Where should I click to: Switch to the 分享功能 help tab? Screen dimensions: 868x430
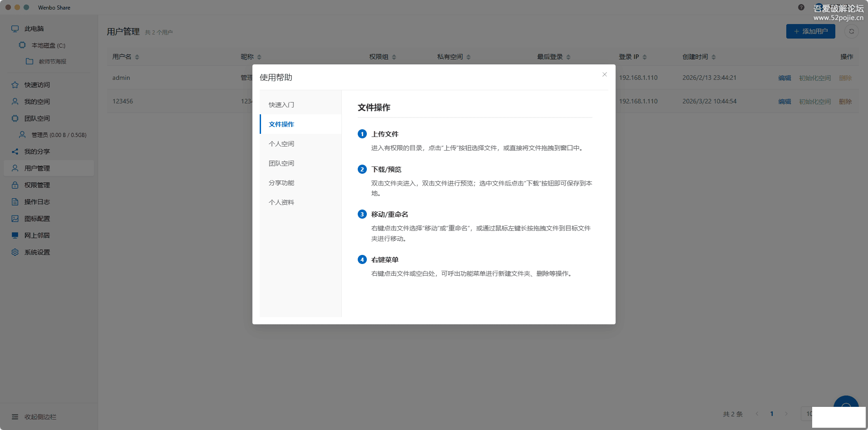281,183
